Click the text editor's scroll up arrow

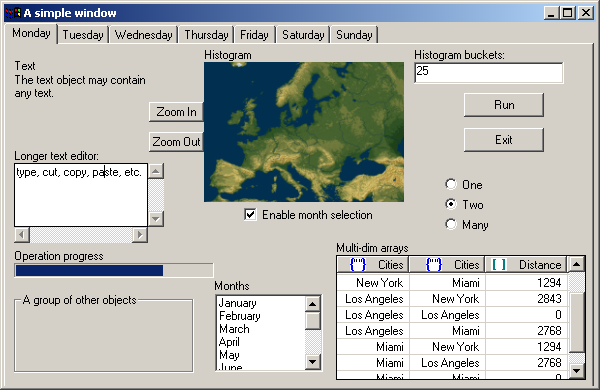156,171
